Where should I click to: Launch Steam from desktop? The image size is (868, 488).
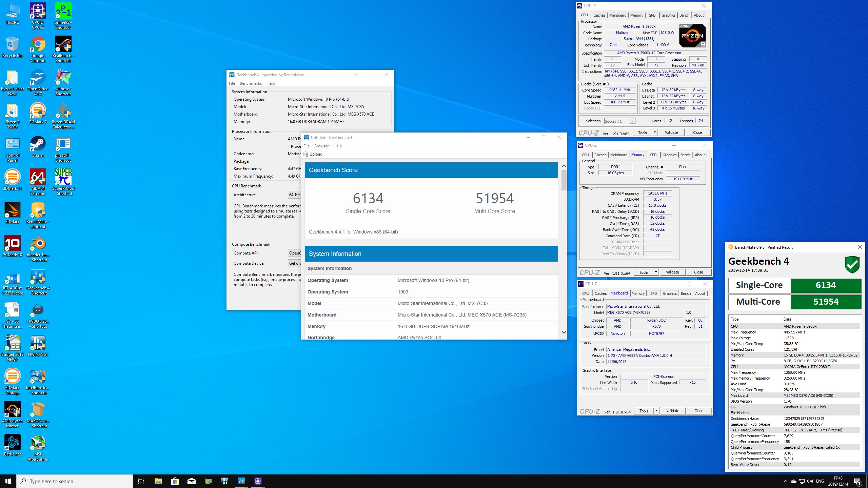click(38, 147)
